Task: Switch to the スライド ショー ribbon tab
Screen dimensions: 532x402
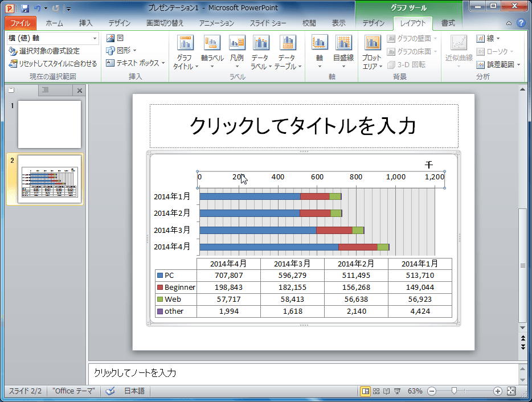Action: [x=268, y=23]
